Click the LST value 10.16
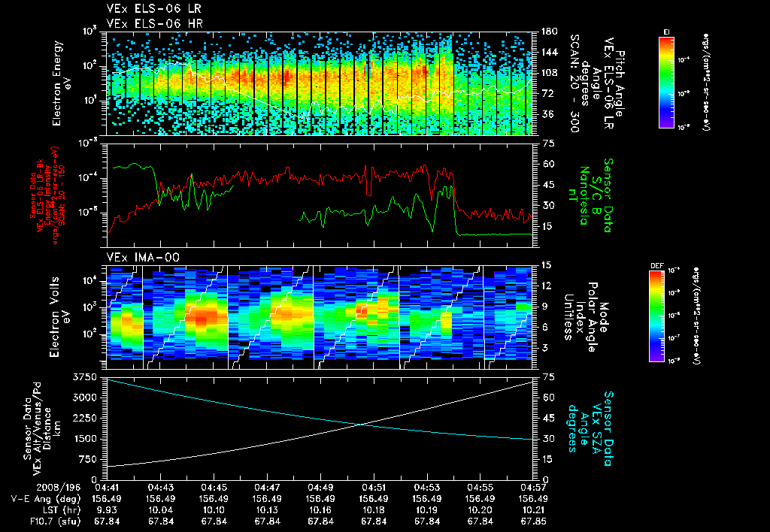Image resolution: width=770 pixels, height=532 pixels. pos(320,510)
